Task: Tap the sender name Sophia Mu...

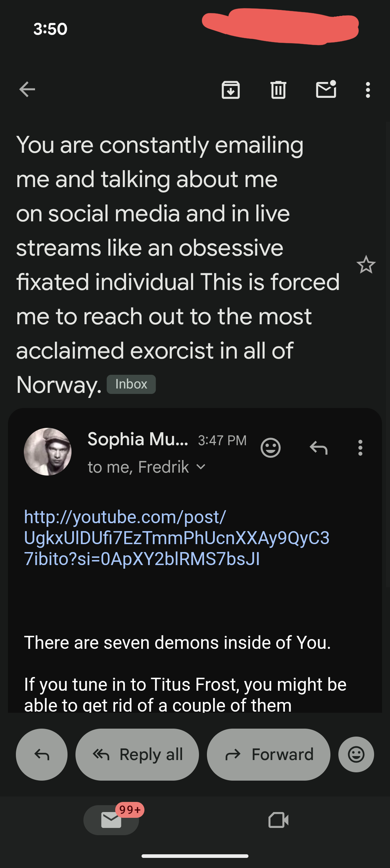Action: pos(138,439)
